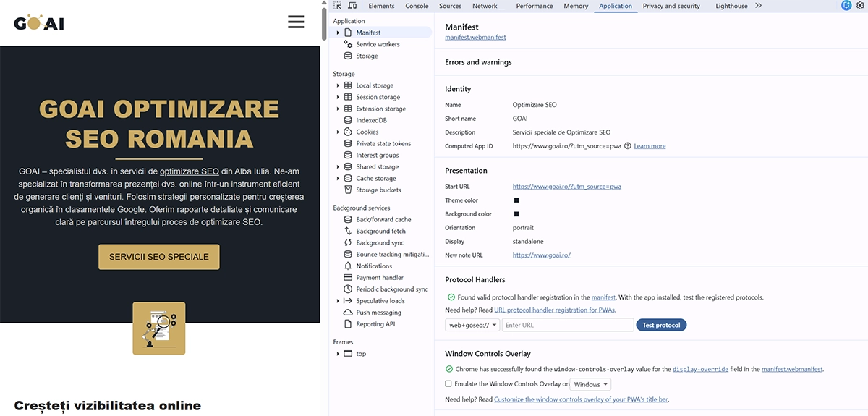Click help icon beside Computed App ID
Viewport: 868px width, 416px height.
tap(628, 145)
